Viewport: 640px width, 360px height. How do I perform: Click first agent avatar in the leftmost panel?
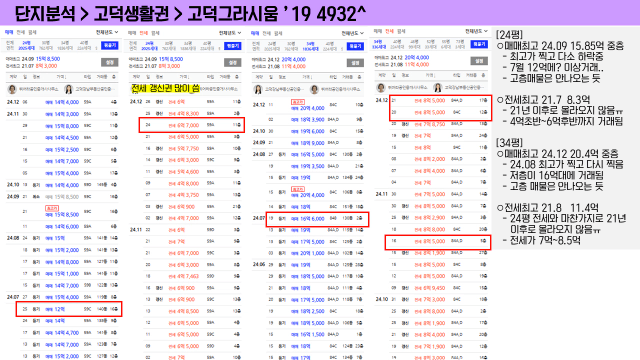12,89
